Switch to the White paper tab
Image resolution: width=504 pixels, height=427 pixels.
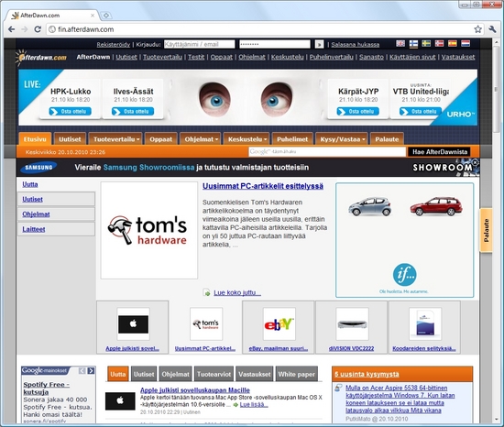[x=296, y=374]
